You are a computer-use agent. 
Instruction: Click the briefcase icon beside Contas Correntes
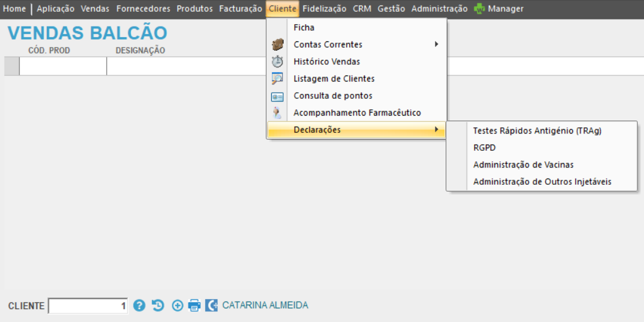[x=278, y=44]
